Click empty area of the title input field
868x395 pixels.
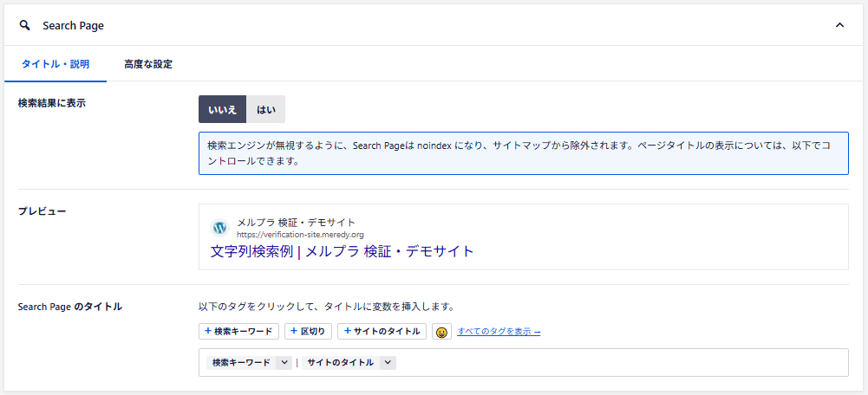[607, 363]
